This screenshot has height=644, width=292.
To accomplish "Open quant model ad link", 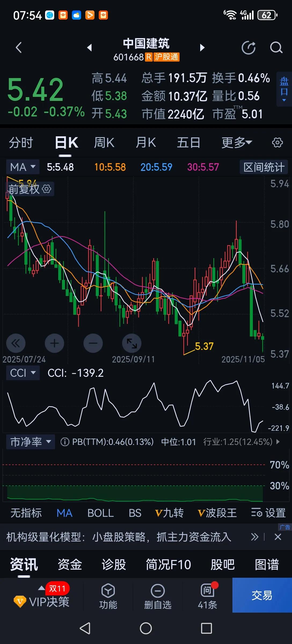I will 119,537.
